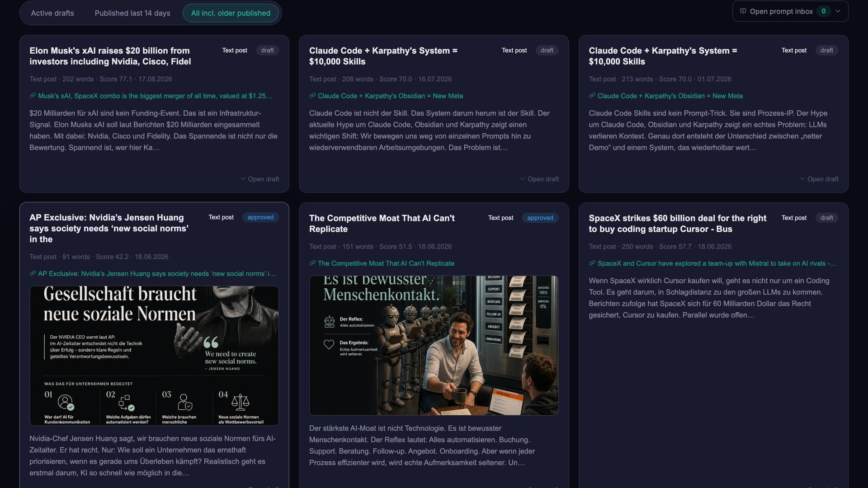
Task: Open Claude Code + Karpathy's Obsidian link, 213-word post
Action: (x=670, y=96)
